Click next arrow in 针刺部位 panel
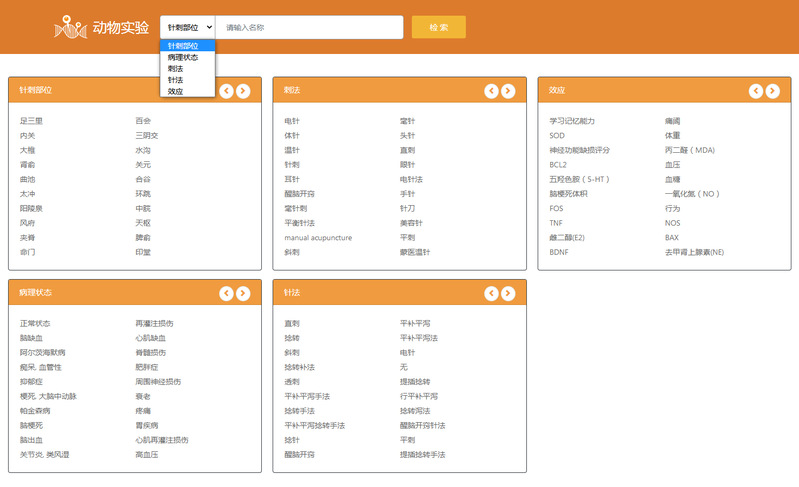This screenshot has width=799, height=487. (244, 91)
